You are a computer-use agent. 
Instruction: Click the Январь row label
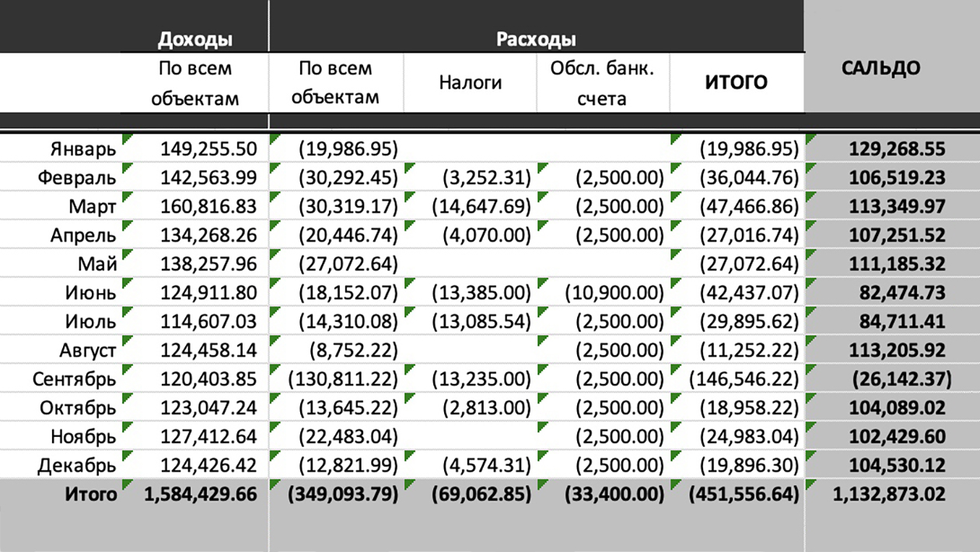[82, 149]
